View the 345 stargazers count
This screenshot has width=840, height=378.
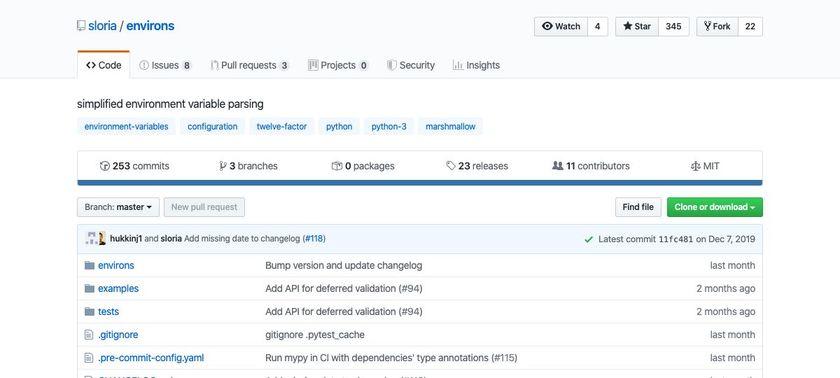tap(673, 26)
